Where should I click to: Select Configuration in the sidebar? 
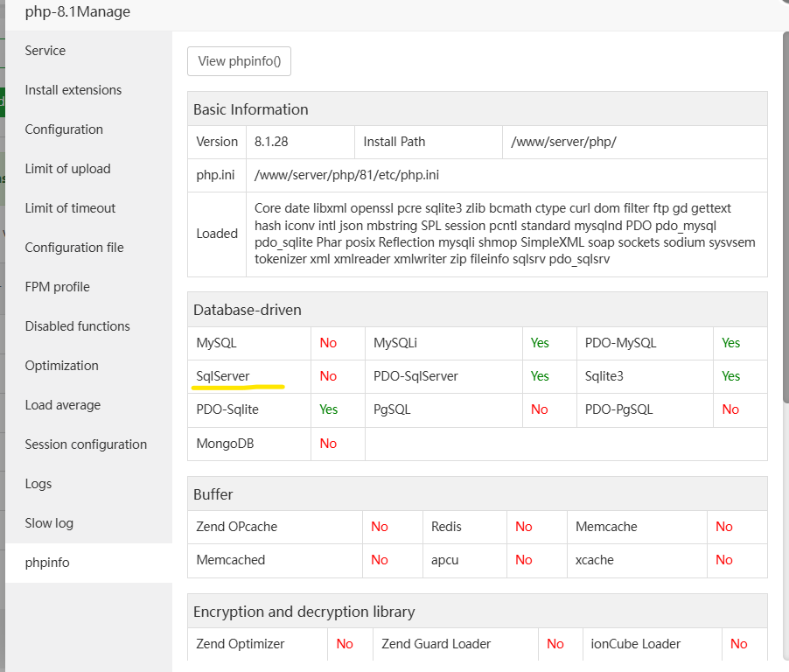tap(64, 129)
